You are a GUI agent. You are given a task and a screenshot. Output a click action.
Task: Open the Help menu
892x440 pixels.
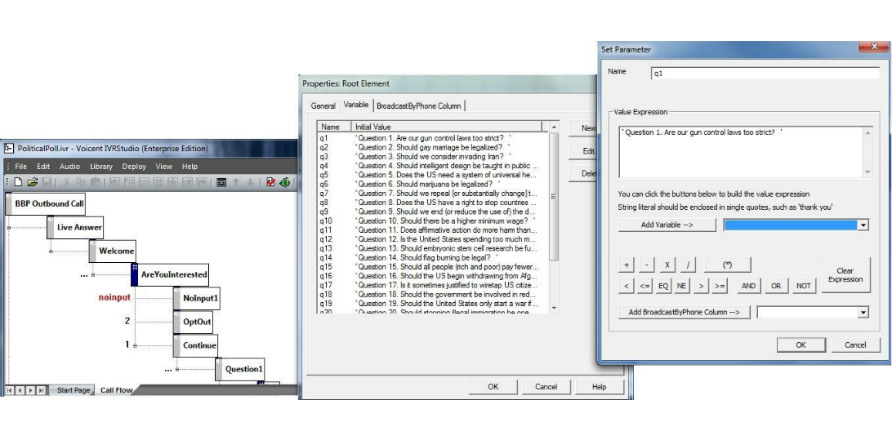click(189, 167)
